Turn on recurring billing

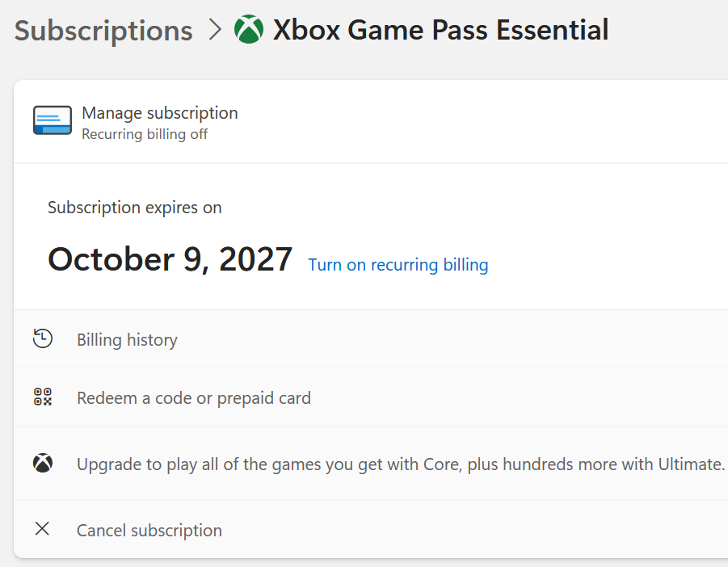(x=398, y=265)
